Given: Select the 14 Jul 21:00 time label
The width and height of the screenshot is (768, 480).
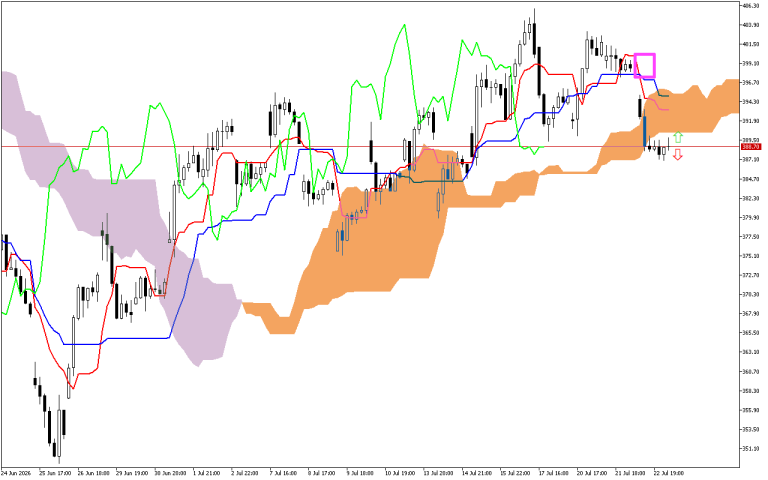Looking at the screenshot, I should tap(475, 473).
